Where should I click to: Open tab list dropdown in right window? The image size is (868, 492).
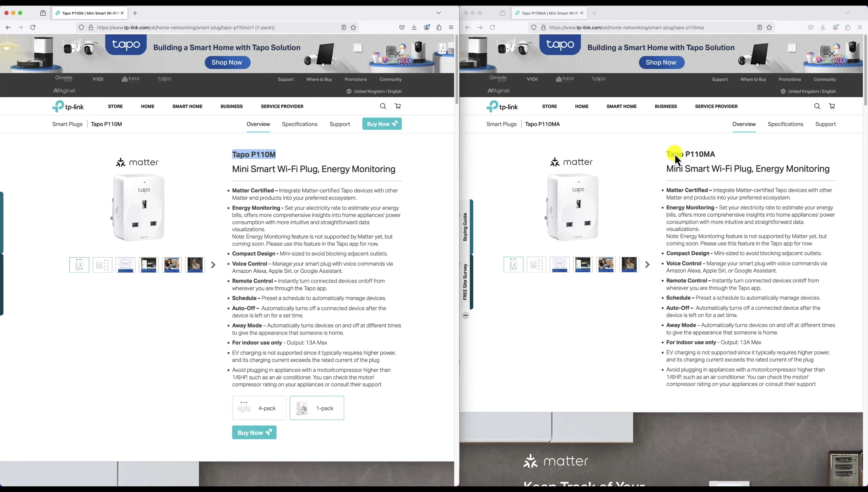[x=847, y=13]
